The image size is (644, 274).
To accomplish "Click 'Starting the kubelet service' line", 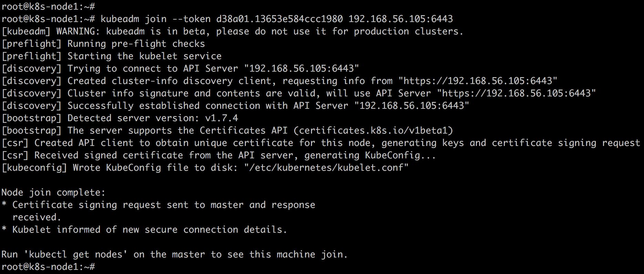I will point(111,56).
